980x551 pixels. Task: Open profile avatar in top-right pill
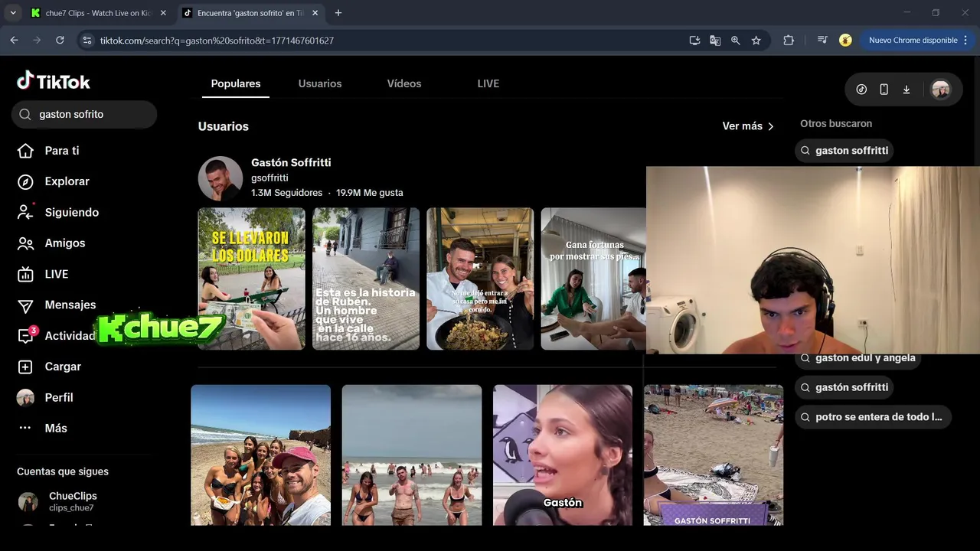coord(940,90)
